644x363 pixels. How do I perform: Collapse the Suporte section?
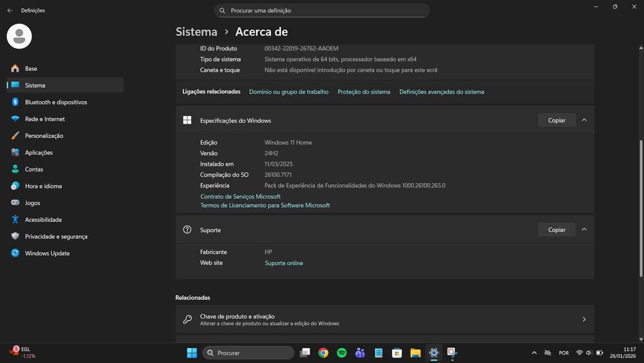[584, 230]
